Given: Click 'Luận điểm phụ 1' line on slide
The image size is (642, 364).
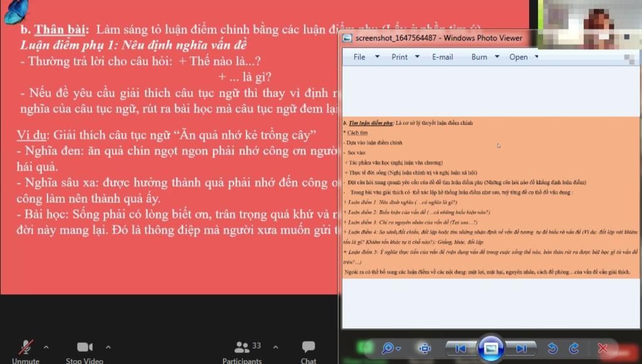Looking at the screenshot, I should click(134, 45).
